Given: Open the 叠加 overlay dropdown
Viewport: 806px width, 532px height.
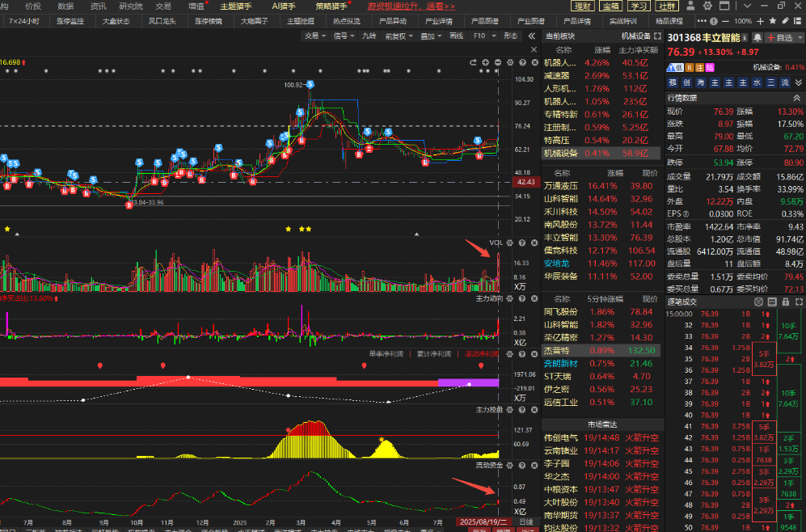Looking at the screenshot, I should pyautogui.click(x=431, y=36).
